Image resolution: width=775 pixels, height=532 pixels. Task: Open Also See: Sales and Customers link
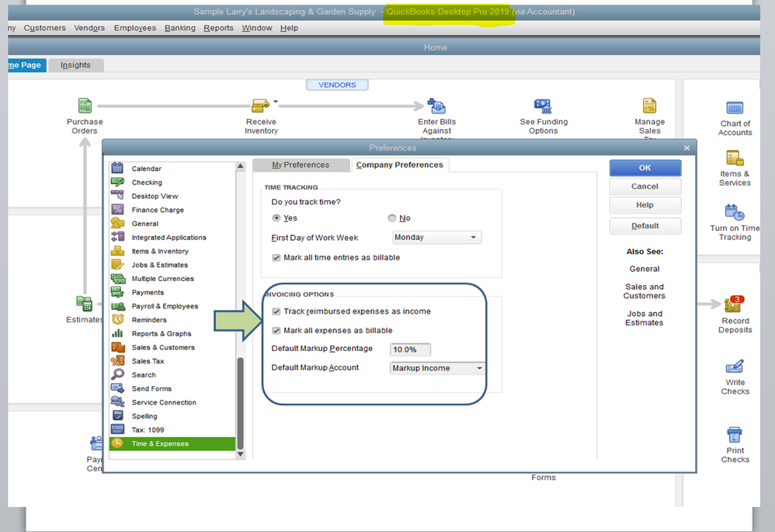pyautogui.click(x=645, y=291)
